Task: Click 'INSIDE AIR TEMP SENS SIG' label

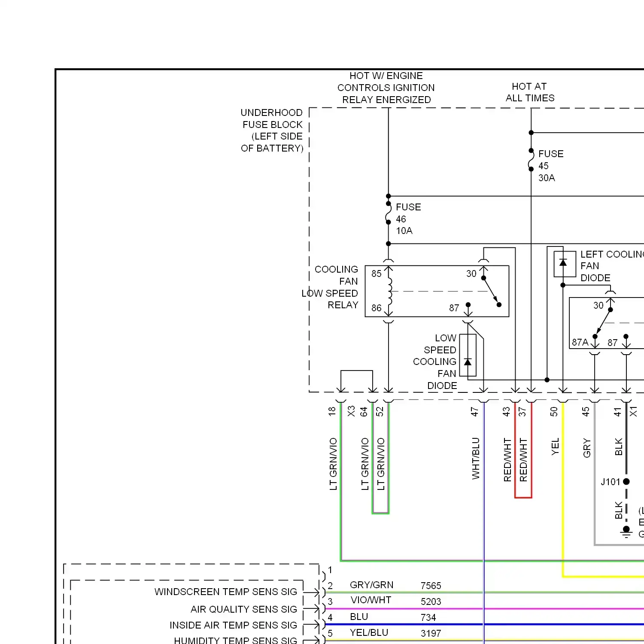Action: (233, 625)
